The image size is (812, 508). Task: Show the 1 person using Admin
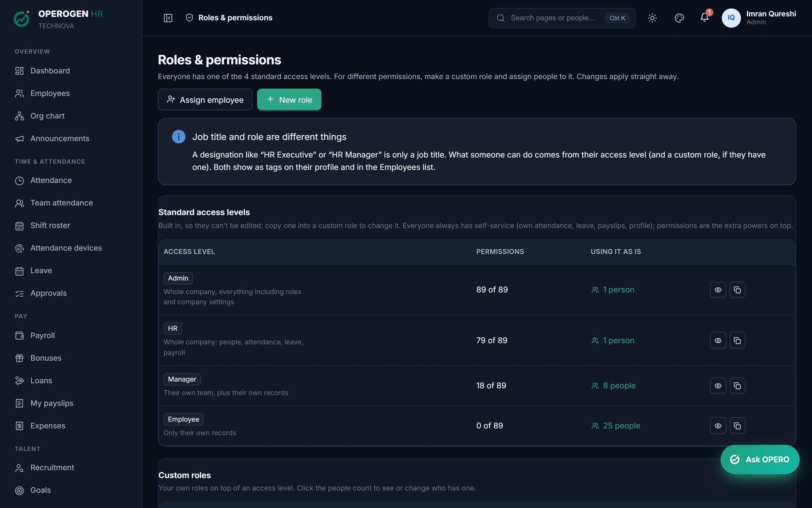coord(613,290)
